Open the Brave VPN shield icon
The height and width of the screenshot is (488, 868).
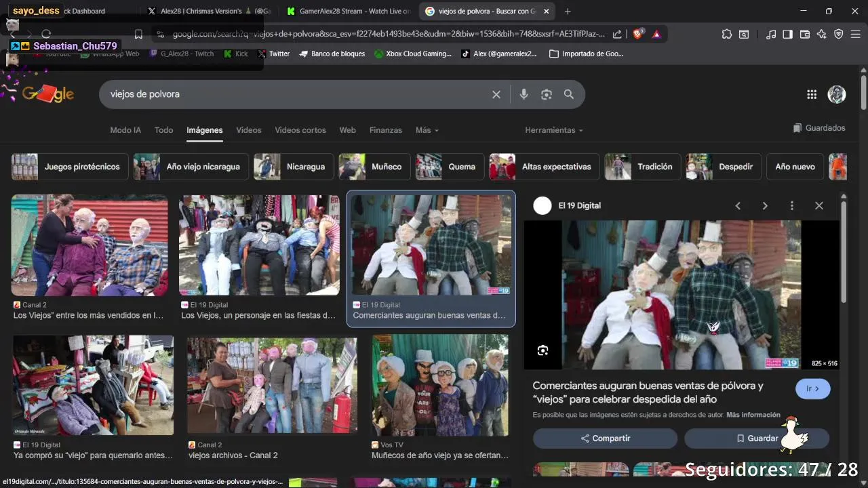click(839, 34)
